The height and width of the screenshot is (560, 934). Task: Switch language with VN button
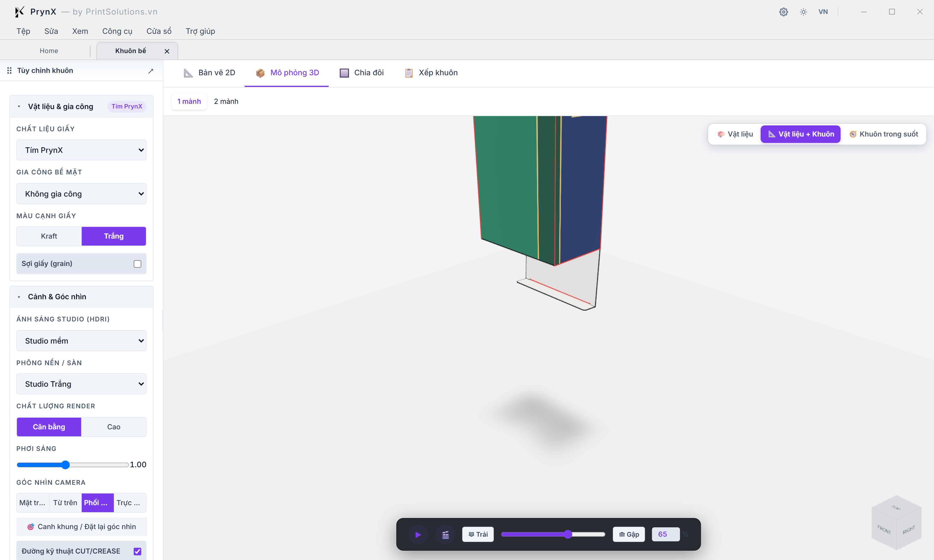click(823, 12)
